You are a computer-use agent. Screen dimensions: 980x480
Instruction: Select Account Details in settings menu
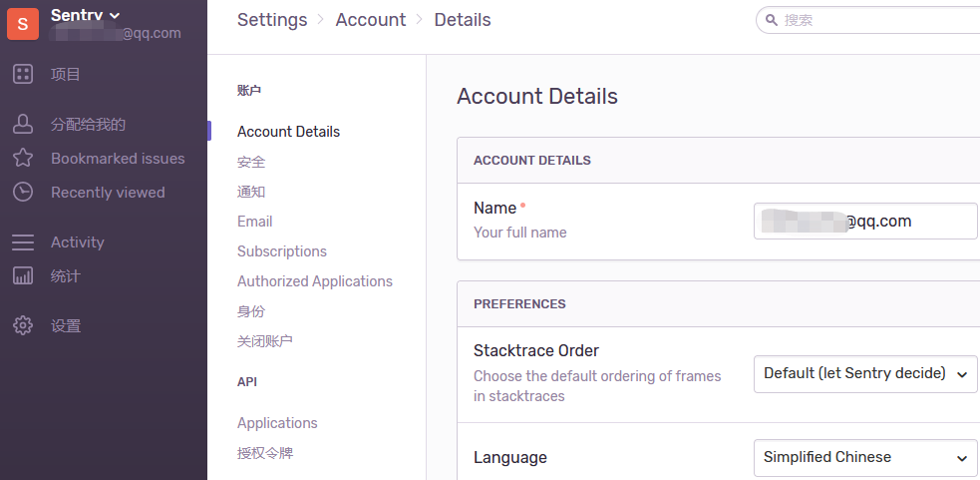coord(289,132)
